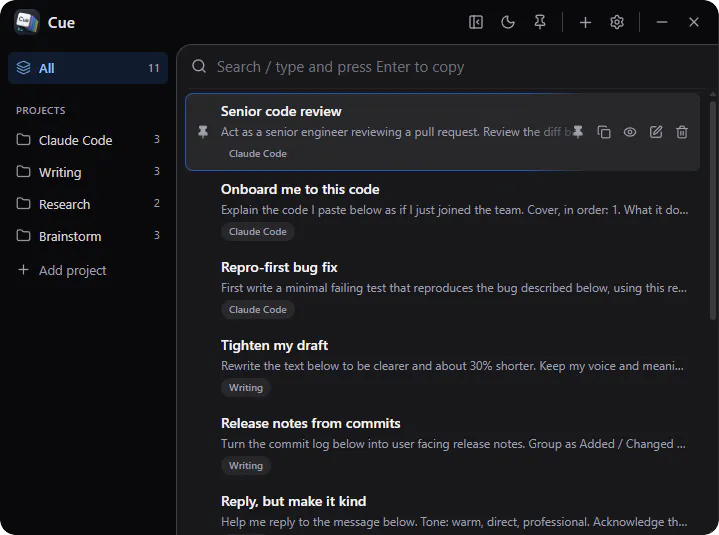The height and width of the screenshot is (535, 719).
Task: Click the description of Repro-first bug fix
Action: click(x=454, y=288)
